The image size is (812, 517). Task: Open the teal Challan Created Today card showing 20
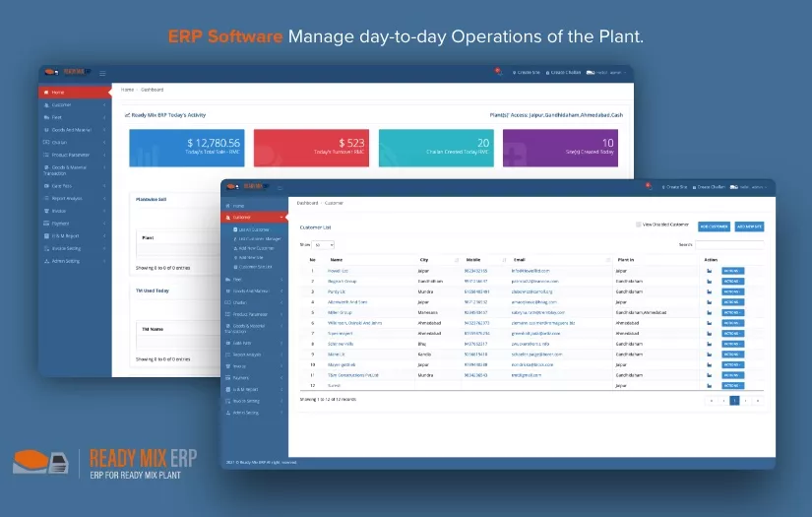click(436, 148)
